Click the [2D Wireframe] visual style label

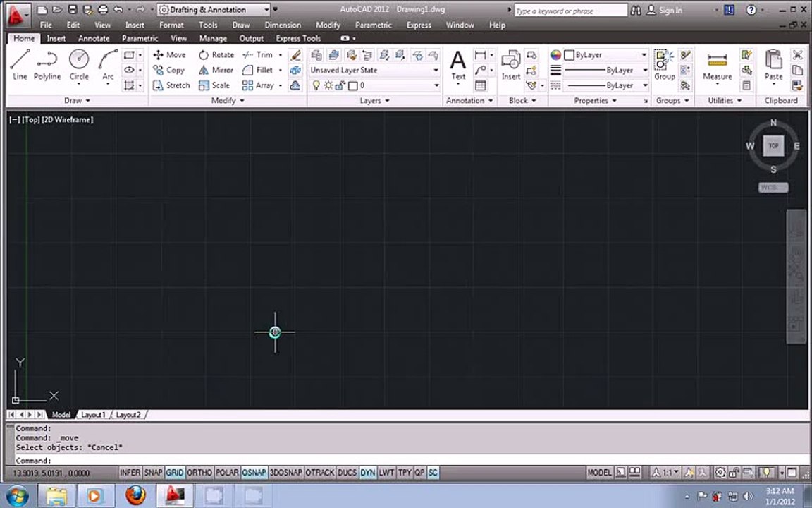tap(68, 119)
